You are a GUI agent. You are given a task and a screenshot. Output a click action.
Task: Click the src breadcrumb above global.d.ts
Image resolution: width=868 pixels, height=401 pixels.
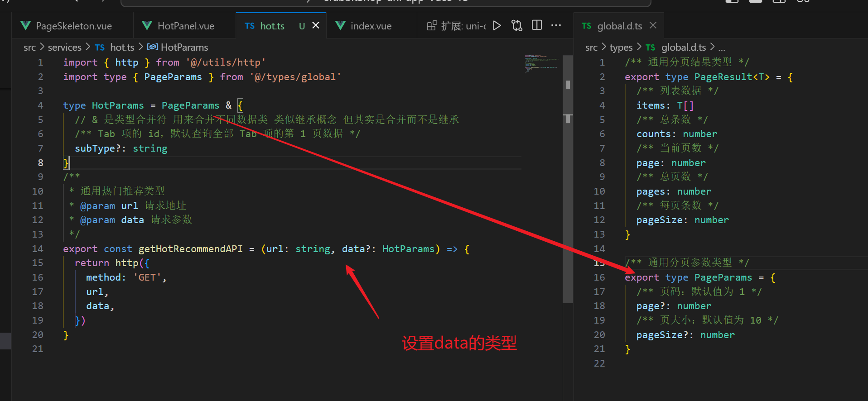[x=591, y=48]
